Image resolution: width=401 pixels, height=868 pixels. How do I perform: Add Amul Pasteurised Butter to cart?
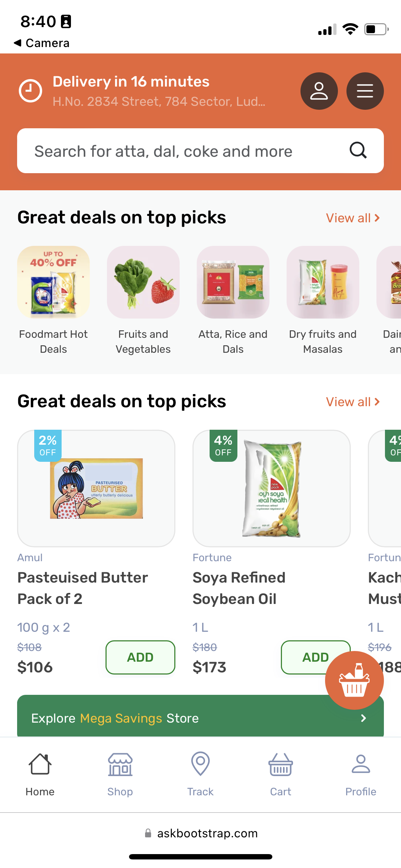tap(140, 657)
